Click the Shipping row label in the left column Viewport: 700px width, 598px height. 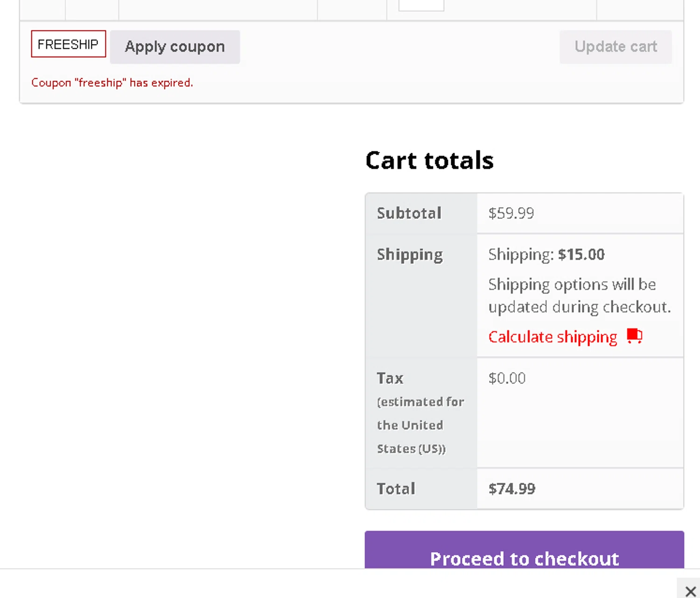pyautogui.click(x=410, y=255)
